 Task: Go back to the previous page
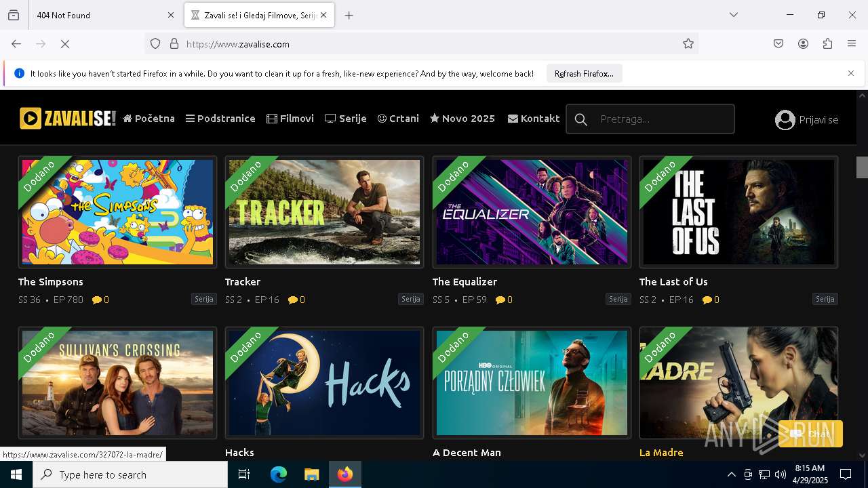[16, 43]
